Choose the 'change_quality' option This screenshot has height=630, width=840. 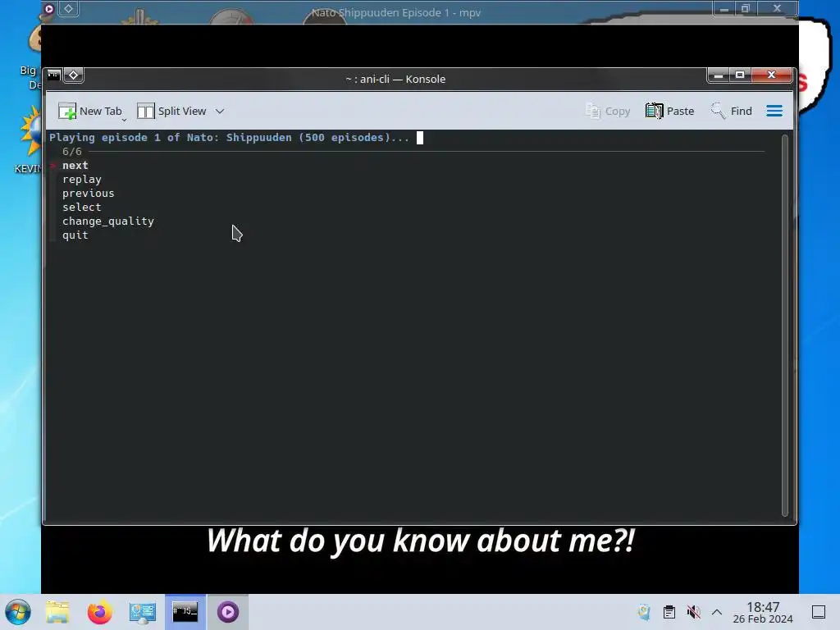(108, 221)
